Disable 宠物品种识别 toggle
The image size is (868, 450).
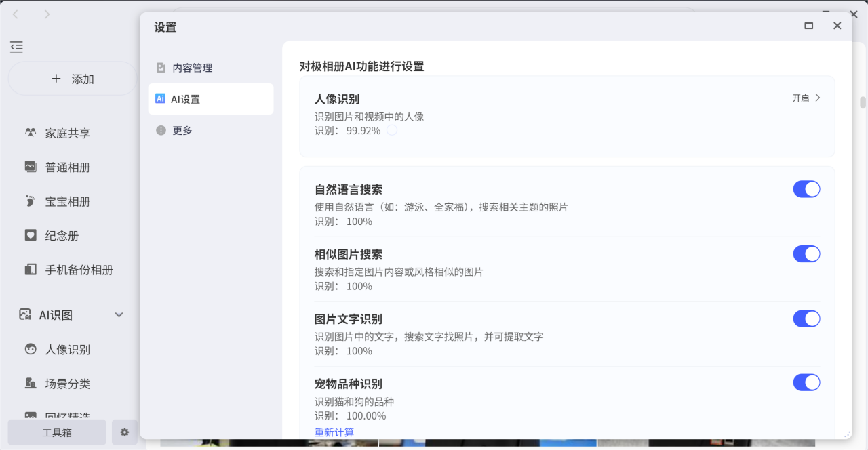click(806, 383)
